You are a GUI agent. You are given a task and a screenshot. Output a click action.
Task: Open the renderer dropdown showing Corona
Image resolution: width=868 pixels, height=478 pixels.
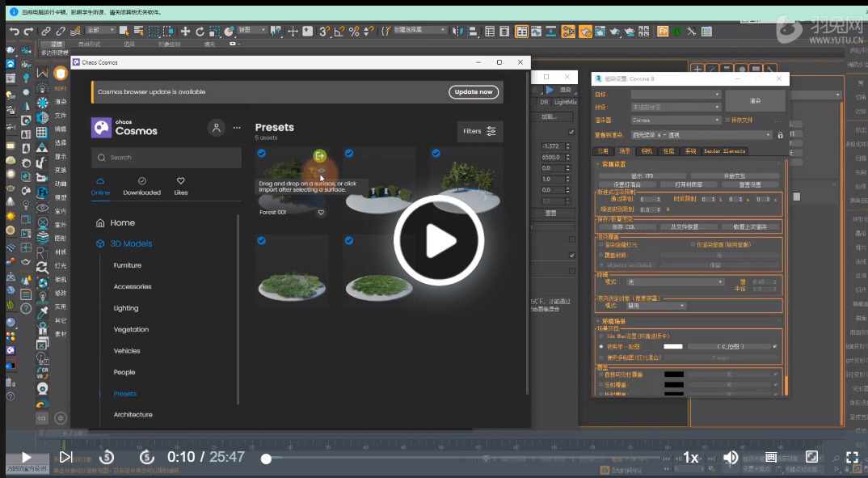coord(676,120)
